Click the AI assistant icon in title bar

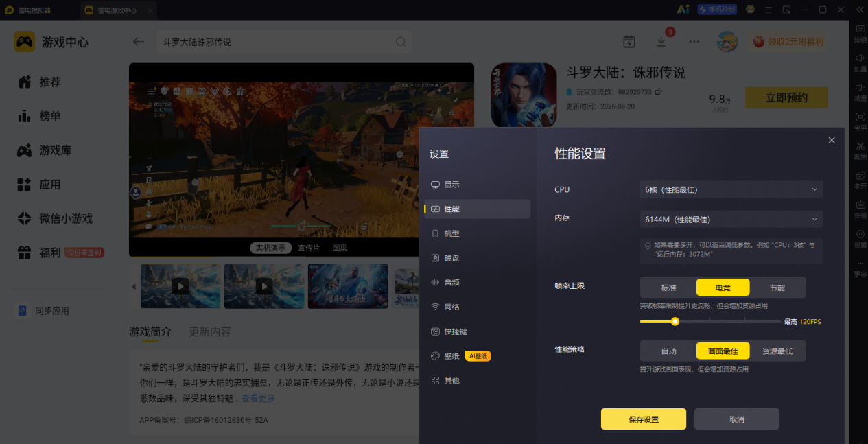pos(683,10)
